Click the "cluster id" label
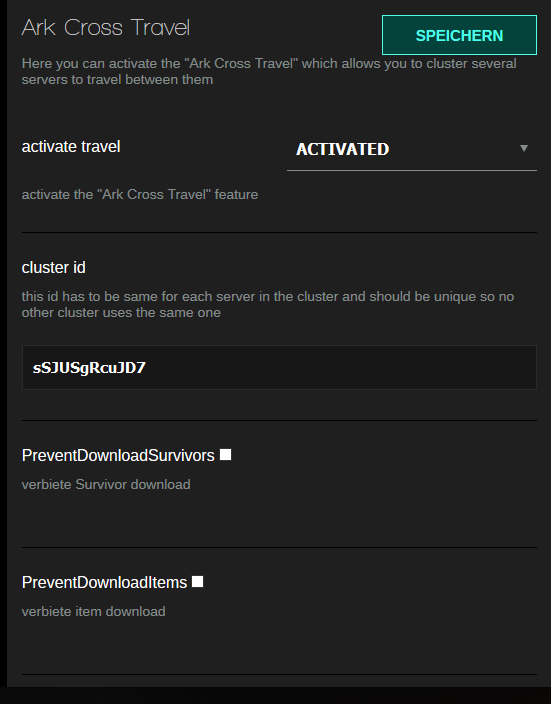 point(53,268)
